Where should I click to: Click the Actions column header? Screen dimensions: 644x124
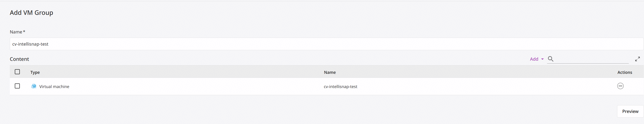pos(624,72)
